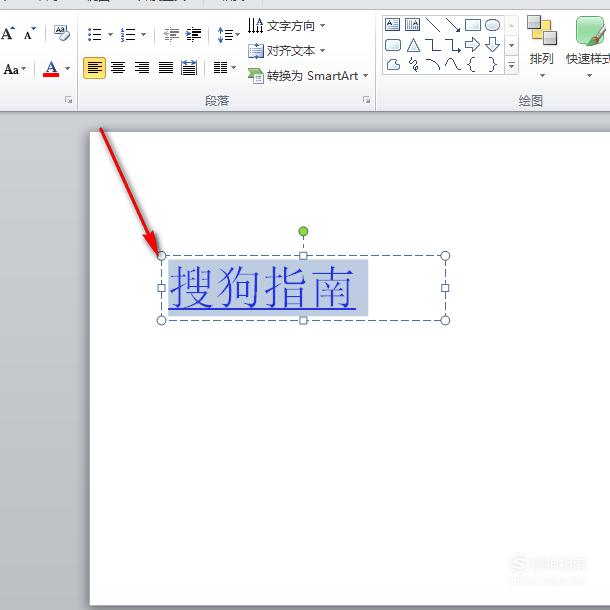Select the Curve shape tool
The image size is (610, 610).
tap(452, 64)
